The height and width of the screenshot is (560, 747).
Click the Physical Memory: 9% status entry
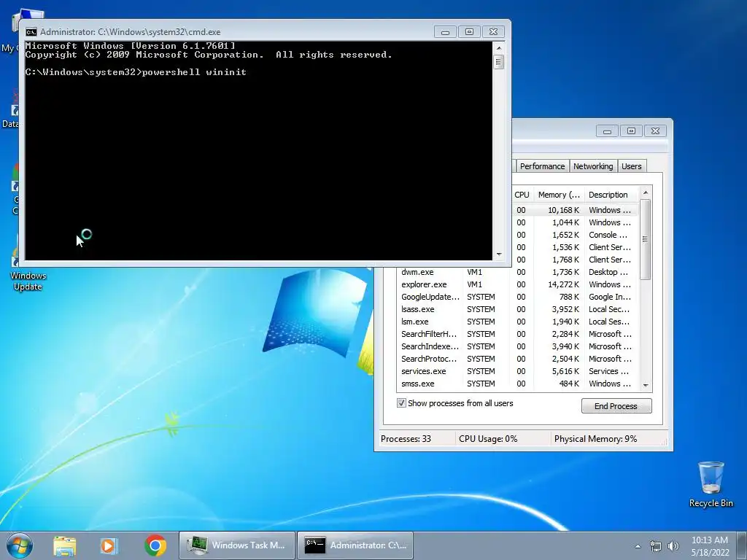(595, 438)
